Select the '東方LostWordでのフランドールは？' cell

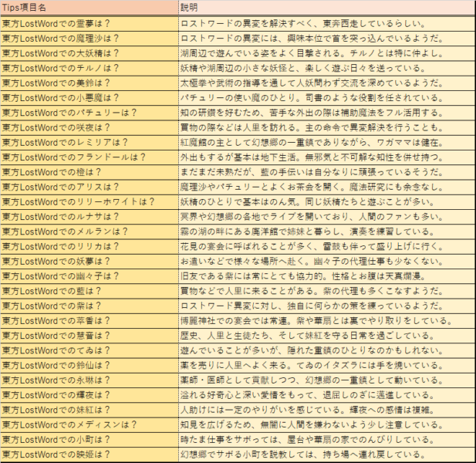(89, 157)
